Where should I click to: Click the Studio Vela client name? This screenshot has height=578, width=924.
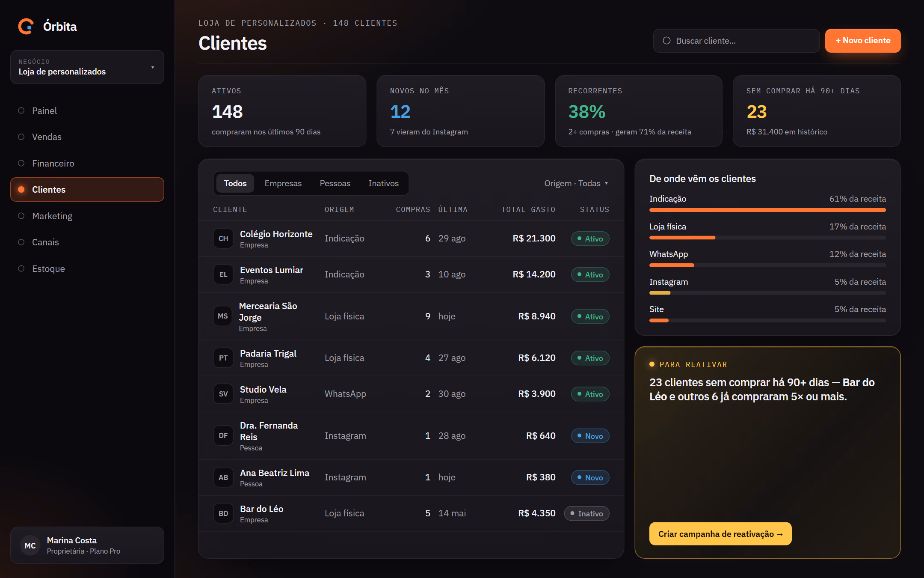pyautogui.click(x=263, y=389)
